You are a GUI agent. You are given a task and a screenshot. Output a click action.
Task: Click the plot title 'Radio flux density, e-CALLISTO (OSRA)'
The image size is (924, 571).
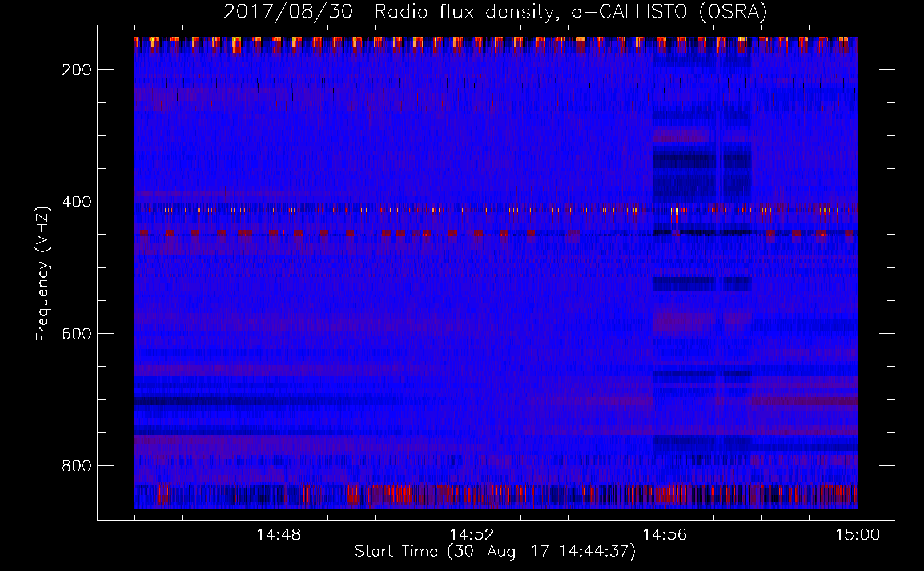click(x=571, y=12)
